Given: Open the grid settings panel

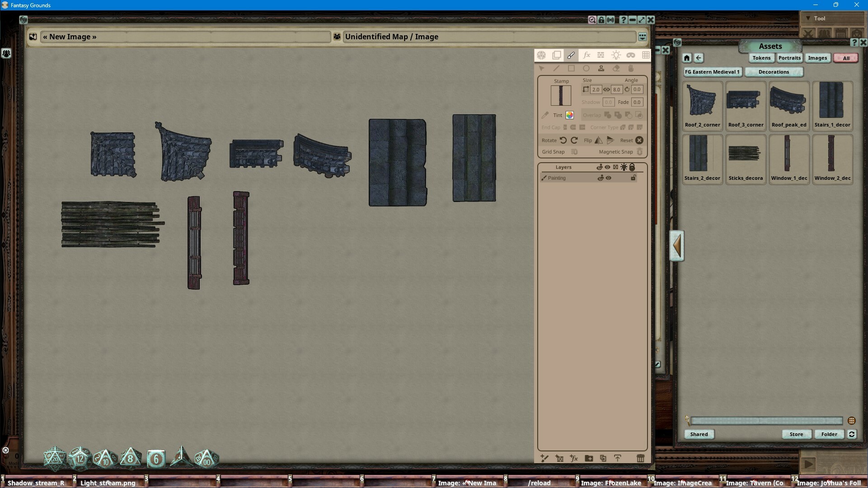Looking at the screenshot, I should point(646,55).
